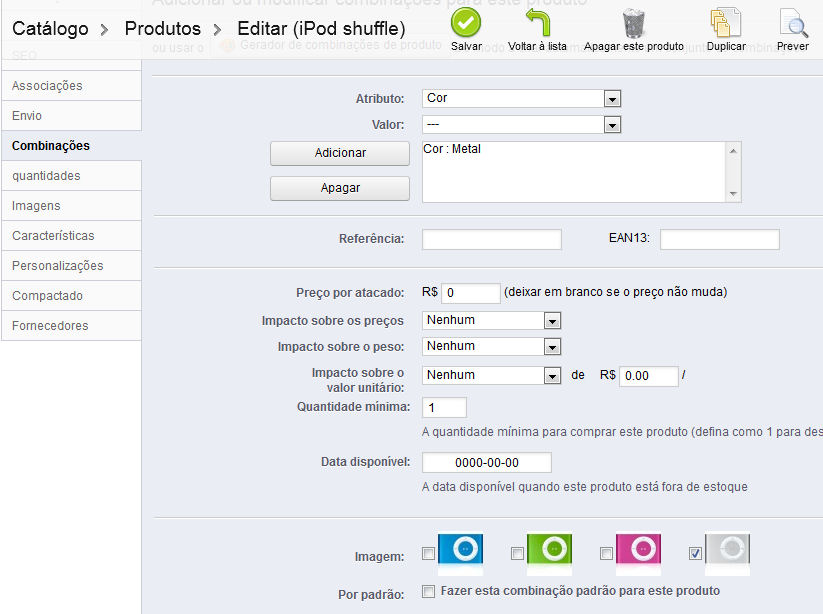Select the Cor : Metal list entry
823x614 pixels.
coord(452,149)
